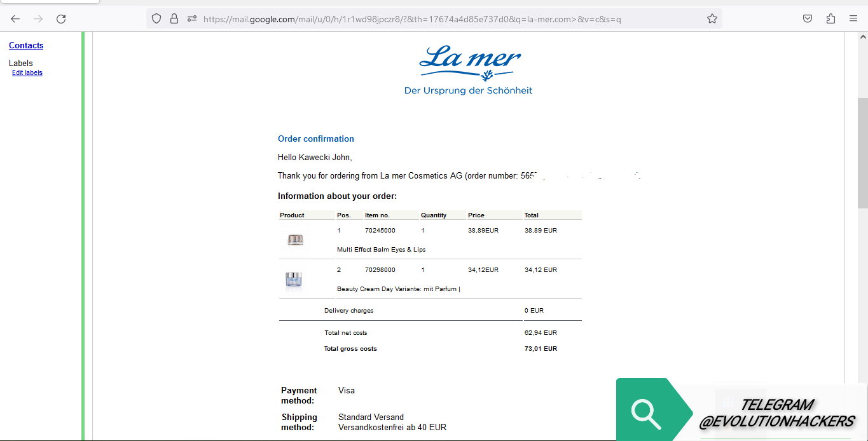This screenshot has height=441, width=868.
Task: Open the Firefox hamburger application menu
Action: click(x=853, y=19)
